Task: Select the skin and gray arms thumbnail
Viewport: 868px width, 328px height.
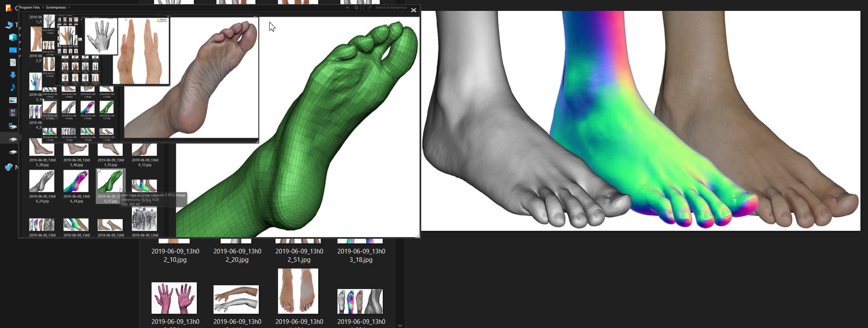Action: point(236,300)
